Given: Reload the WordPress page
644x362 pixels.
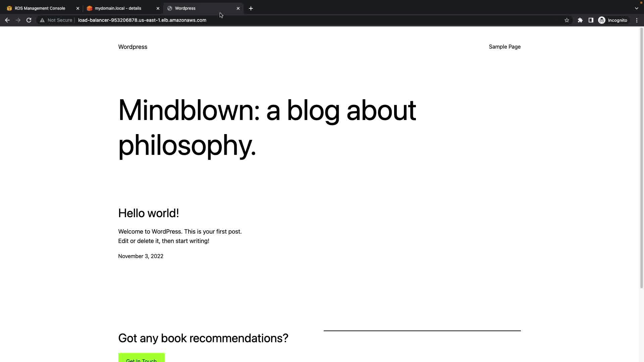Looking at the screenshot, I should 29,20.
